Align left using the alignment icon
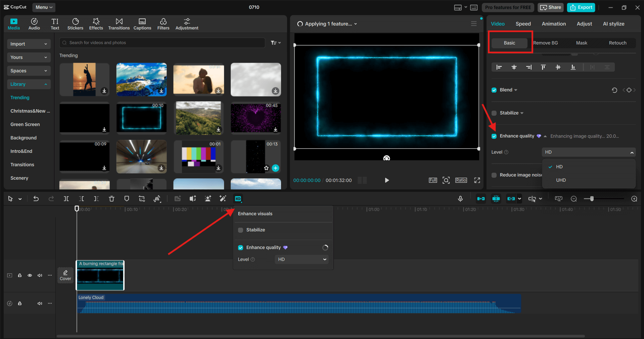The image size is (644, 339). (x=499, y=67)
